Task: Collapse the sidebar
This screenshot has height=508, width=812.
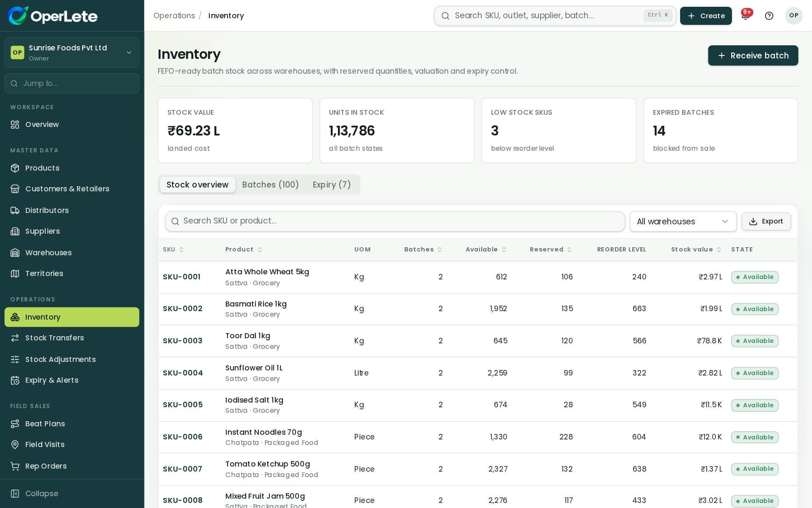Action: [72, 494]
